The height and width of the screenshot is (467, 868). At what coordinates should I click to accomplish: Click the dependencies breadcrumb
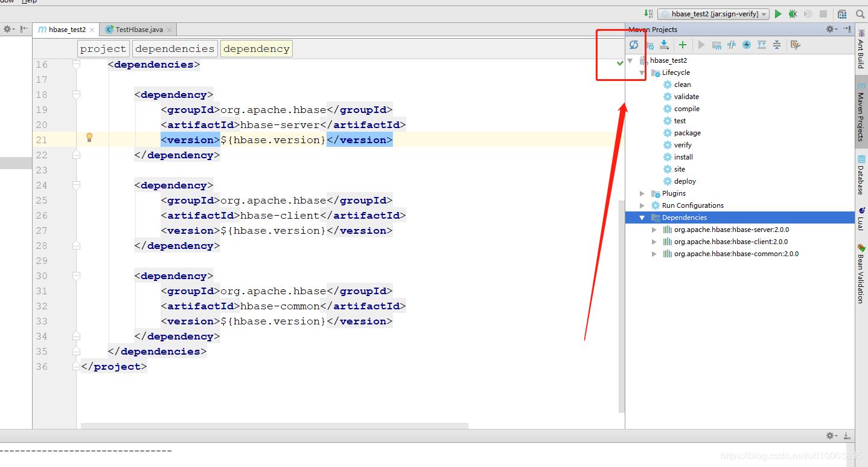click(174, 49)
